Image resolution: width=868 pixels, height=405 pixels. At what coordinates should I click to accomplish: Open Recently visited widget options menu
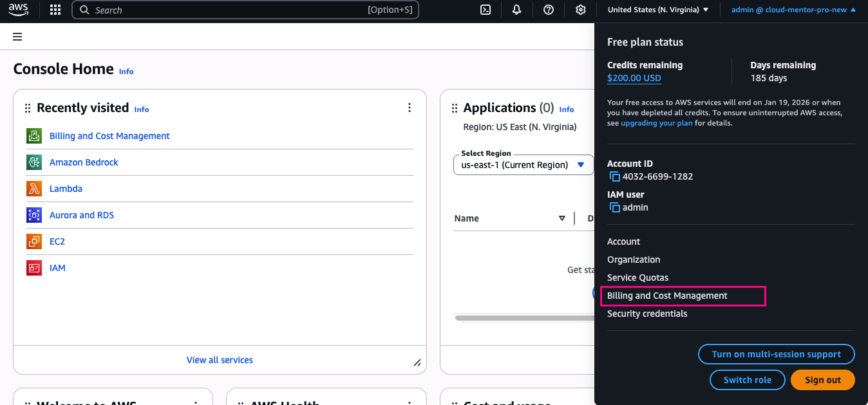[410, 108]
